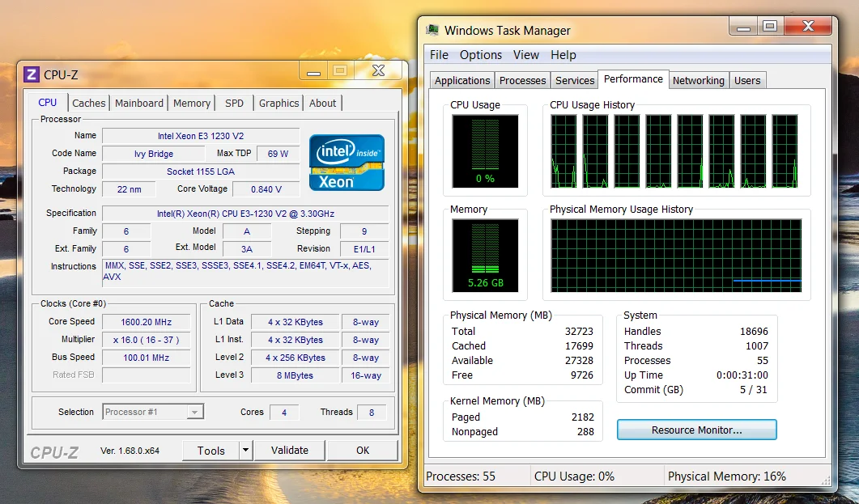Select the Performance tab
Image resolution: width=859 pixels, height=504 pixels.
coord(633,78)
